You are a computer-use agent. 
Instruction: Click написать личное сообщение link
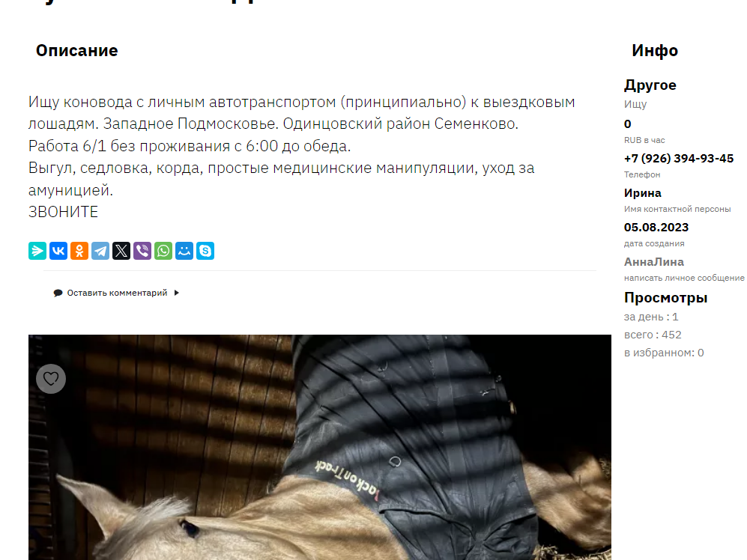(684, 278)
